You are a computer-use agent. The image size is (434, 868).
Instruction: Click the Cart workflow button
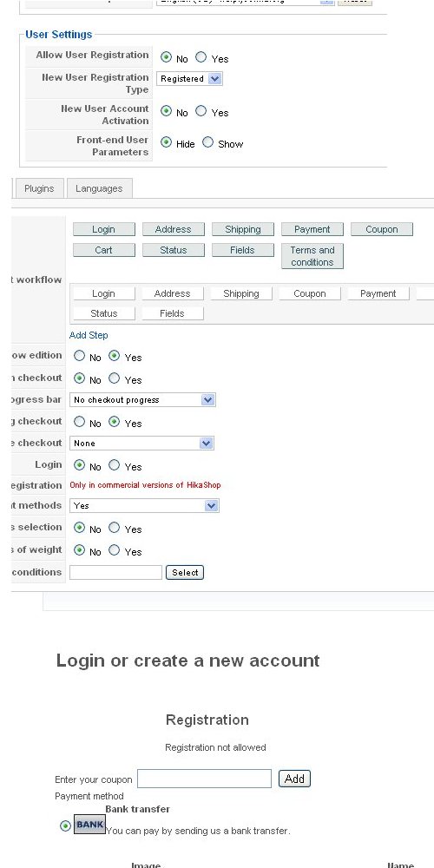pos(103,250)
